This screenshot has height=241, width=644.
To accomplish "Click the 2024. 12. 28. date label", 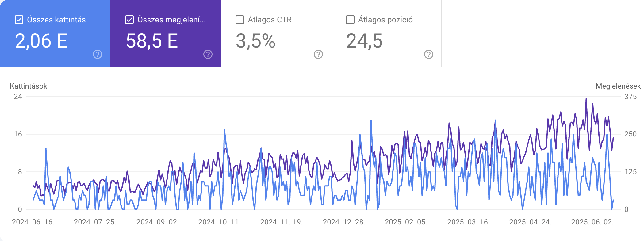I will (x=344, y=222).
